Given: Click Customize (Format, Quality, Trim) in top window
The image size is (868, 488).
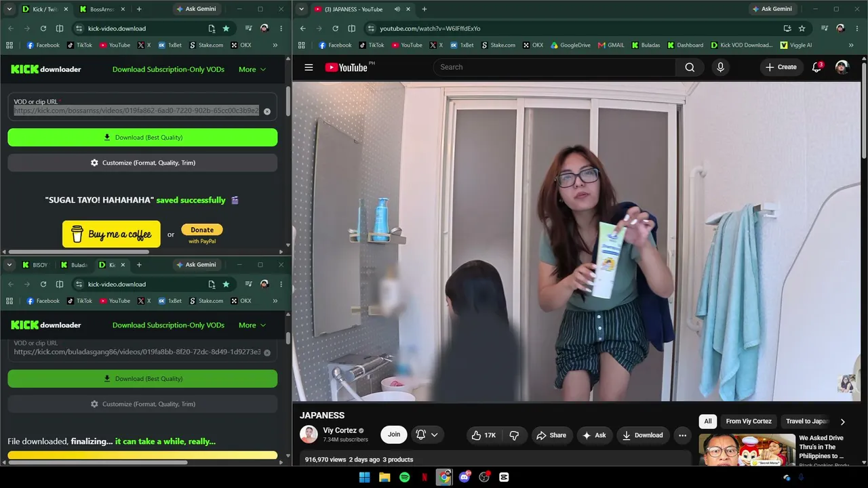Looking at the screenshot, I should click(x=142, y=163).
